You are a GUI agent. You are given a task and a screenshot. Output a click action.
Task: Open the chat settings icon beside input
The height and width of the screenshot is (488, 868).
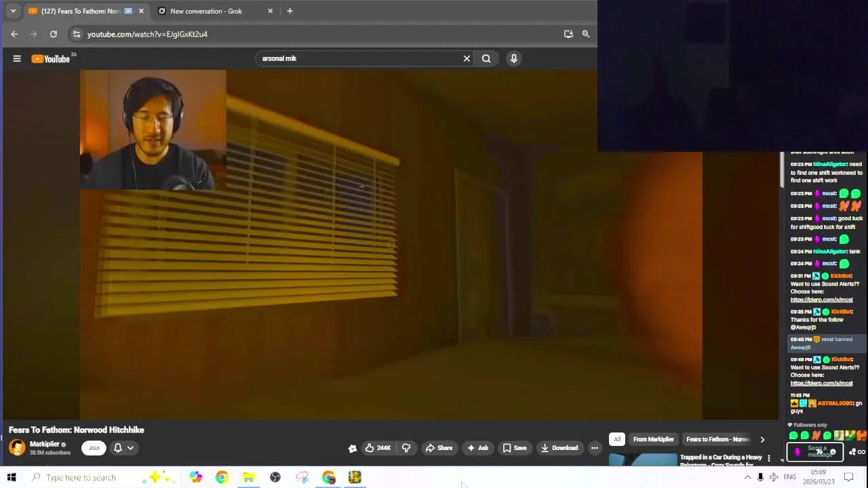click(x=852, y=452)
